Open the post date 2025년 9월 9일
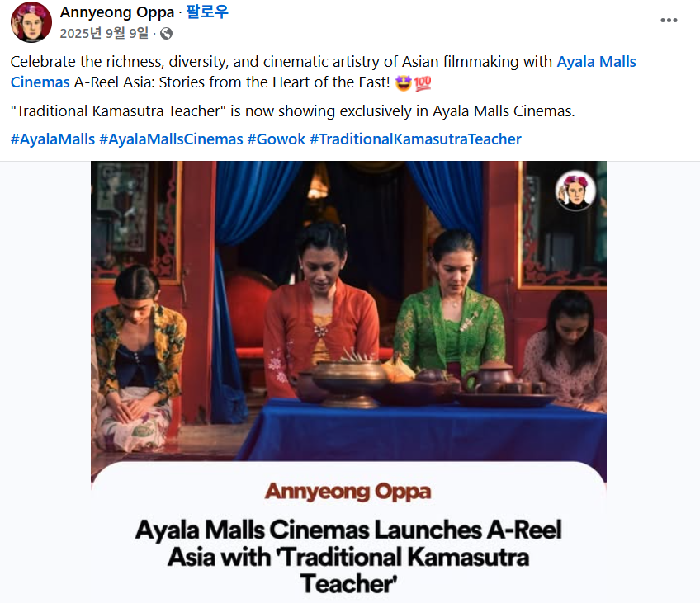This screenshot has height=603, width=700. click(x=104, y=34)
